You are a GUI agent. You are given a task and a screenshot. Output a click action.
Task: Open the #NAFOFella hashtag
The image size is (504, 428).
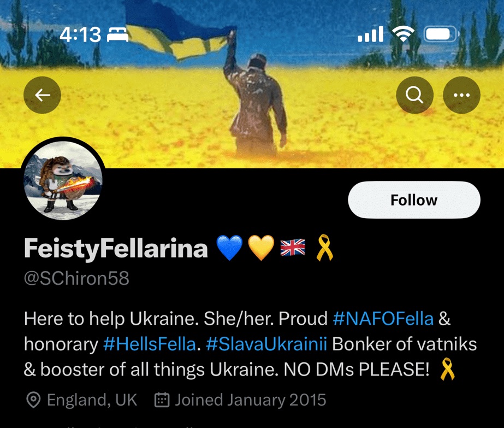coord(383,319)
